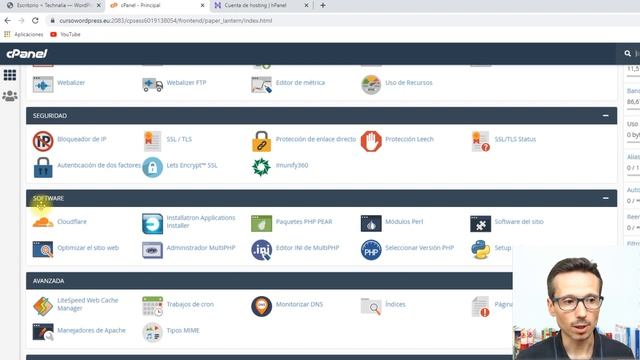Close the hPanel browser tab
The height and width of the screenshot is (360, 640).
coord(306,5)
